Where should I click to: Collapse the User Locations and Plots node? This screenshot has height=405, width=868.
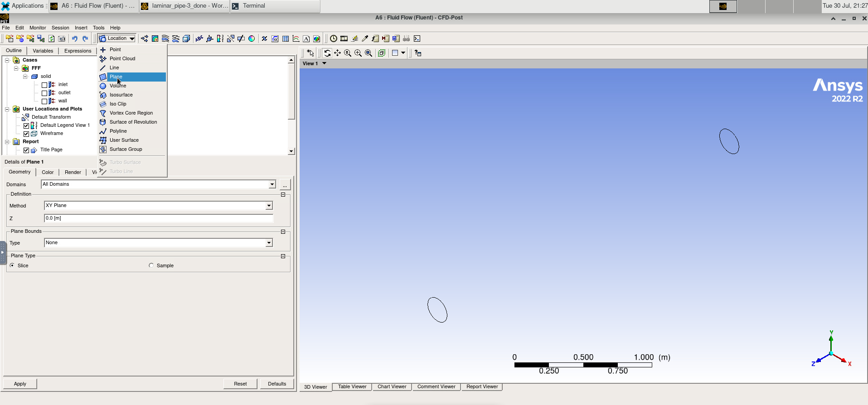point(7,109)
